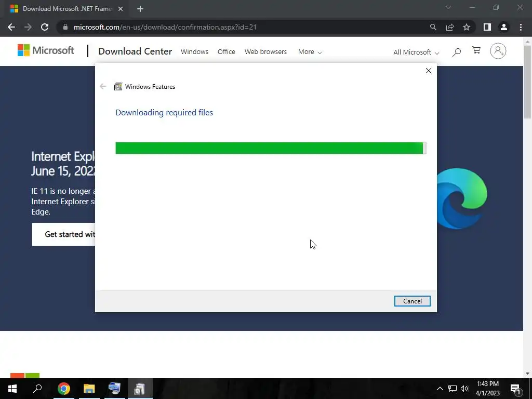Click the Microsoft Edge logo image
This screenshot has height=399, width=532.
tap(462, 198)
